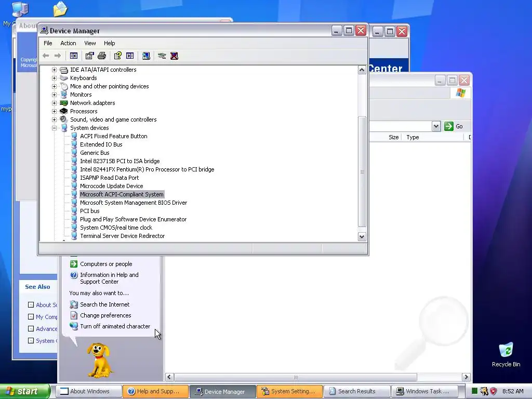This screenshot has height=399, width=532.
Task: Click the Network adapters category icon
Action: [64, 103]
